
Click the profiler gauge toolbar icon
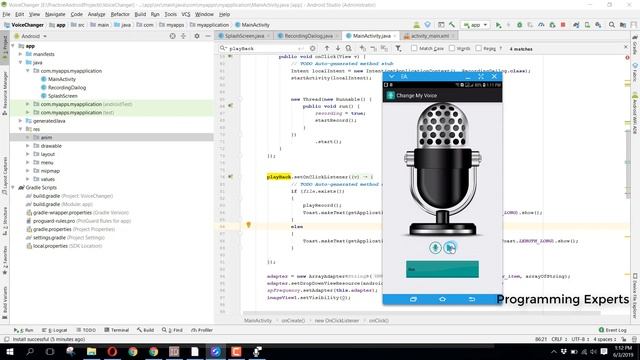[x=541, y=25]
